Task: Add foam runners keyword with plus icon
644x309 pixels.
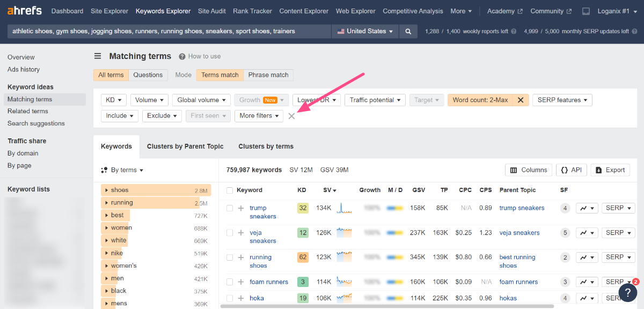Action: [x=241, y=282]
